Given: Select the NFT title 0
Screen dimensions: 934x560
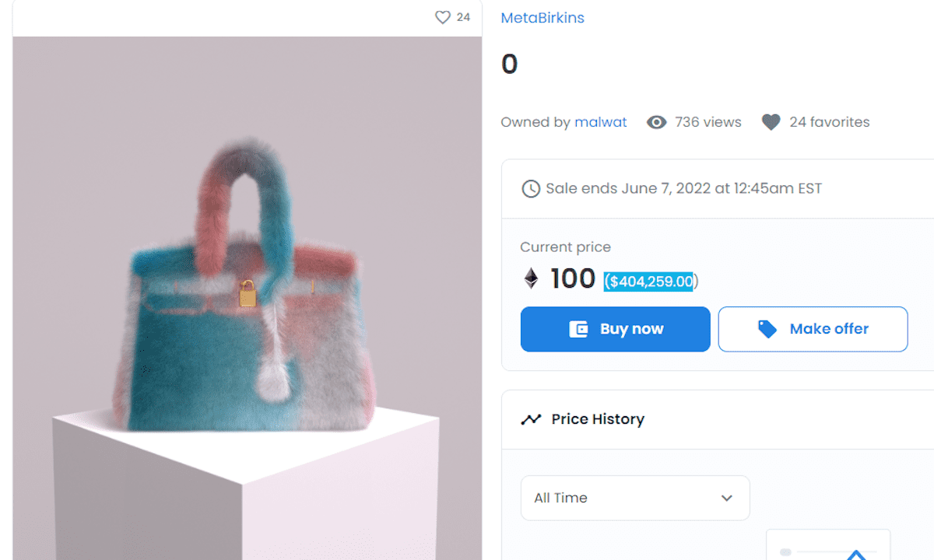Looking at the screenshot, I should point(509,64).
